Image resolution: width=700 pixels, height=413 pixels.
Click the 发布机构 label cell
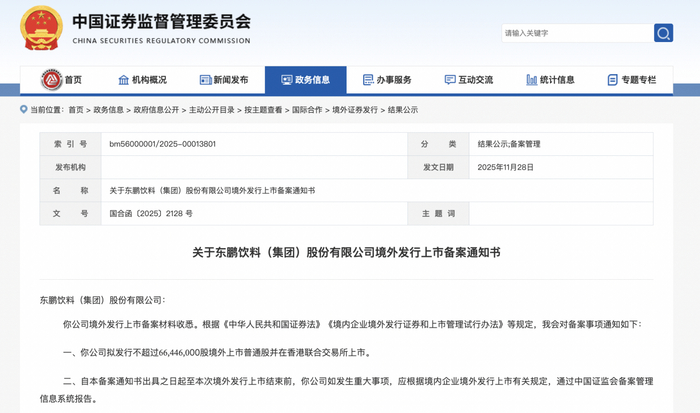tap(71, 167)
